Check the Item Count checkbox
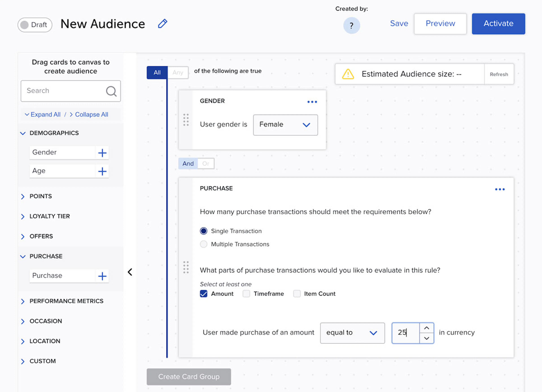The width and height of the screenshot is (542, 392). 297,294
